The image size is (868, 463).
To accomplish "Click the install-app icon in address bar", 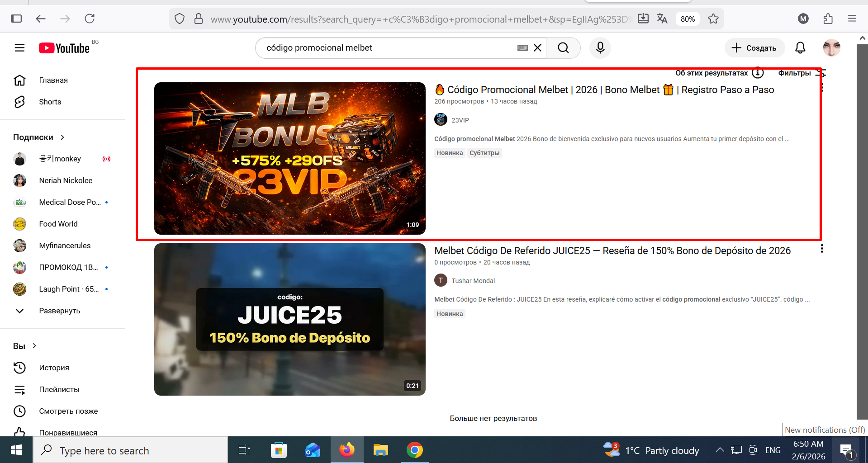I will coord(643,19).
